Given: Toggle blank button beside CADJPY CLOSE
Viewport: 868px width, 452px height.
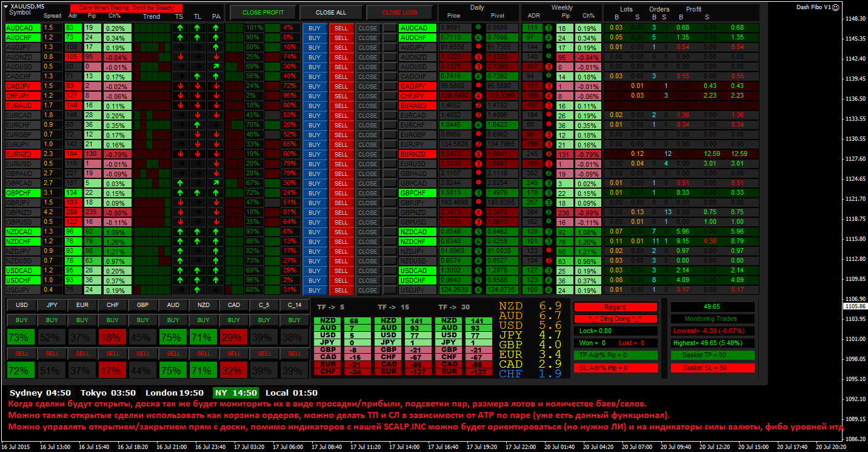Looking at the screenshot, I should (x=389, y=86).
